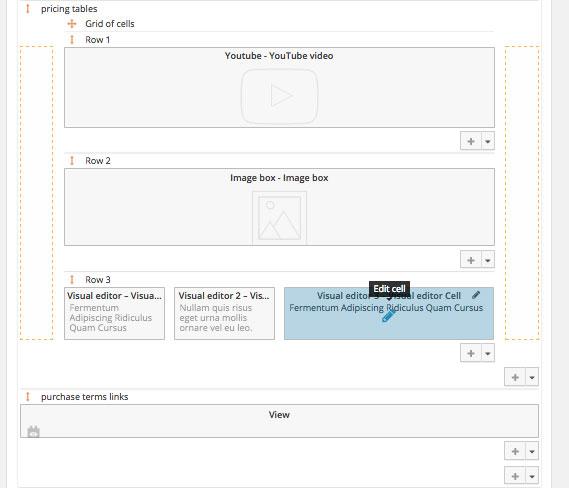
Task: Open the dropdown arrow below Row 1
Action: point(488,141)
